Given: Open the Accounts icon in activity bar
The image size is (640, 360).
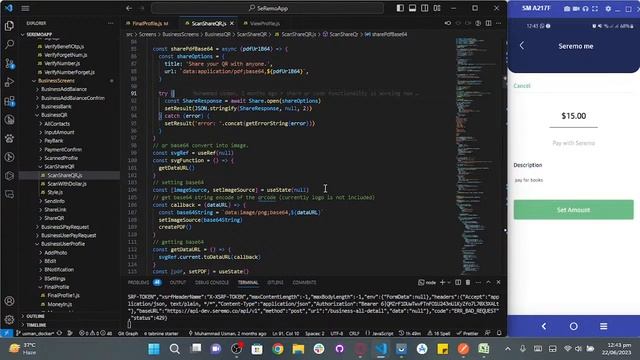Looking at the screenshot, I should pyautogui.click(x=9, y=301).
